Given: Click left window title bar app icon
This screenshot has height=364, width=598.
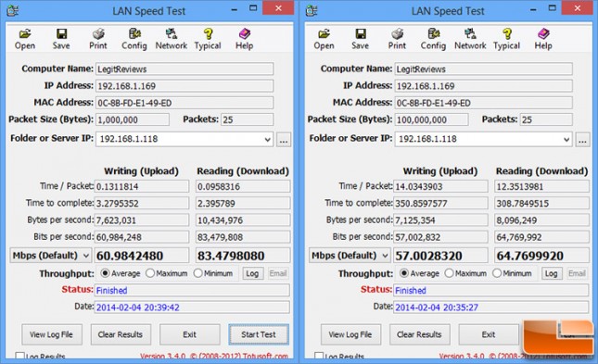Looking at the screenshot, I should (x=13, y=10).
